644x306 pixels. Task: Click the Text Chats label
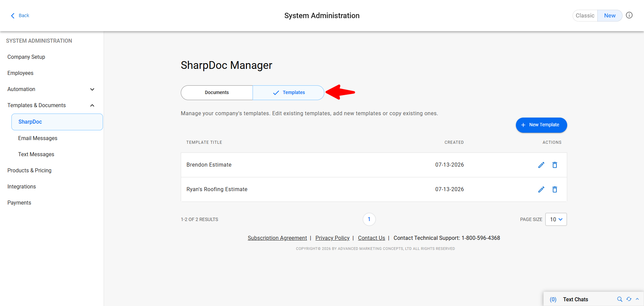[576, 299]
